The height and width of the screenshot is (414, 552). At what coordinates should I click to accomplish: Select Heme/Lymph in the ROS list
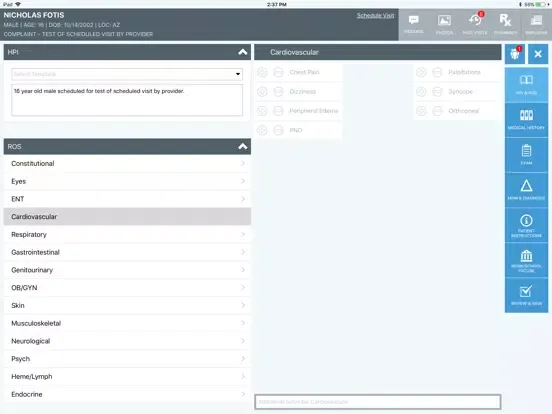(127, 376)
